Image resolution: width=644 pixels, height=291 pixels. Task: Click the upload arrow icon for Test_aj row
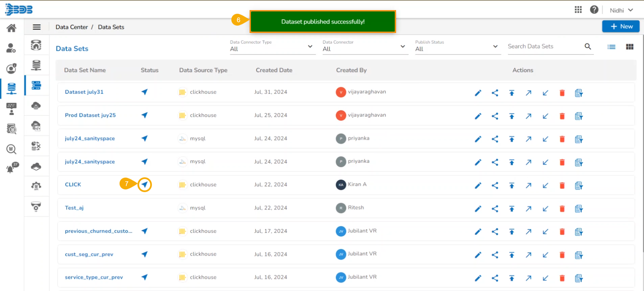(x=511, y=209)
